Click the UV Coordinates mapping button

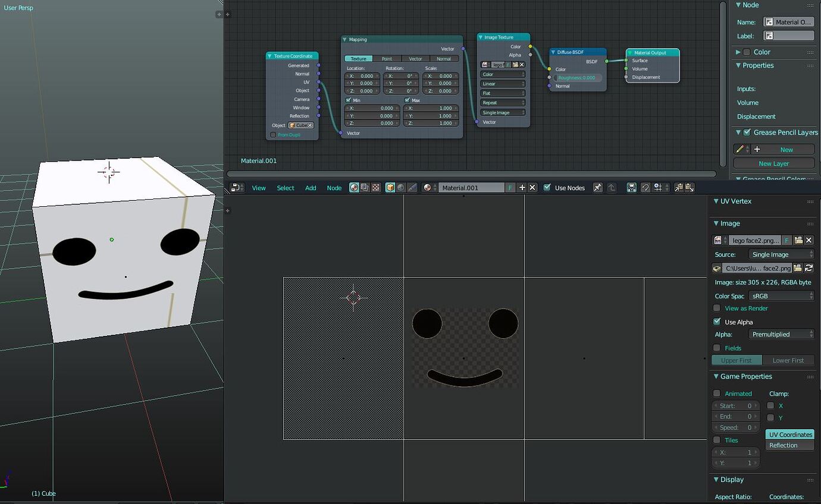pyautogui.click(x=791, y=434)
